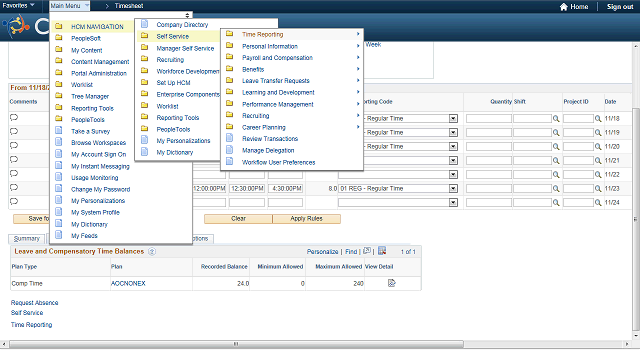Click Project ID field for 11/20 row

tap(578, 147)
